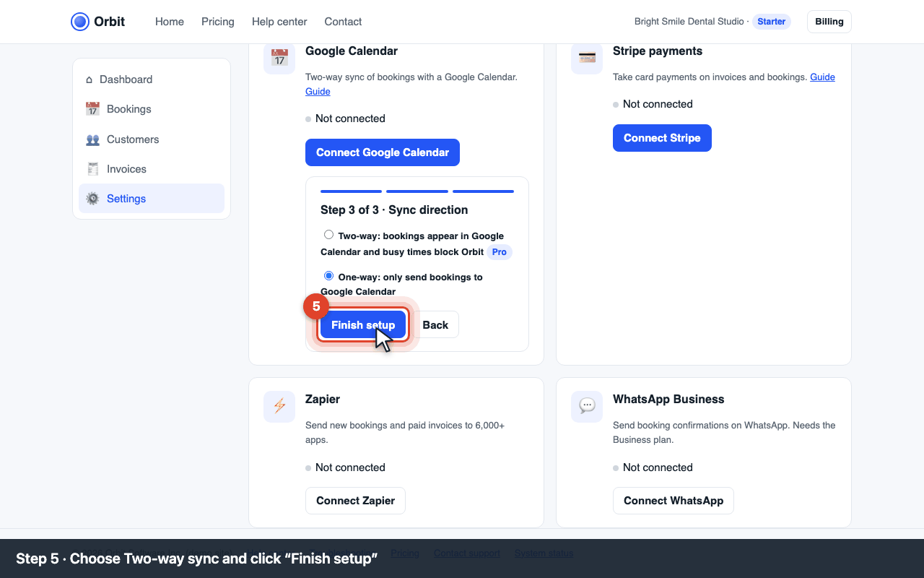Open the Google Calendar Guide link

[x=318, y=92]
